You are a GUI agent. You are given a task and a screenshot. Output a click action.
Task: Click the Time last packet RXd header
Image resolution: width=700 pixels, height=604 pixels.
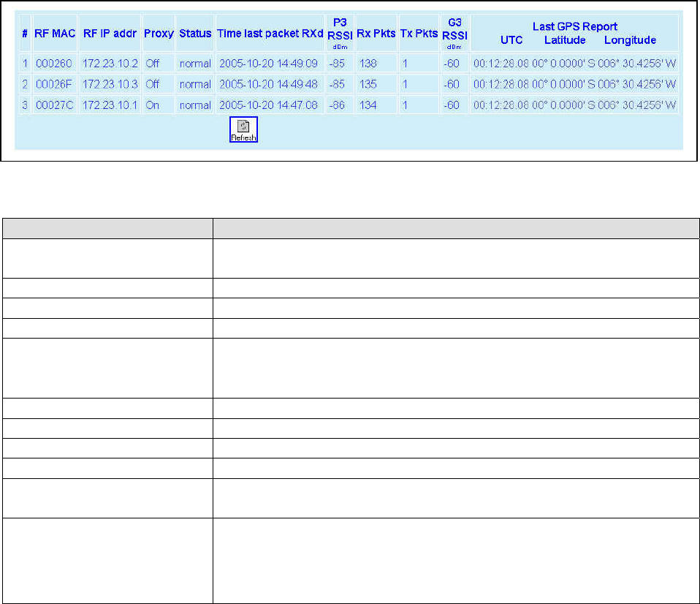click(x=270, y=34)
